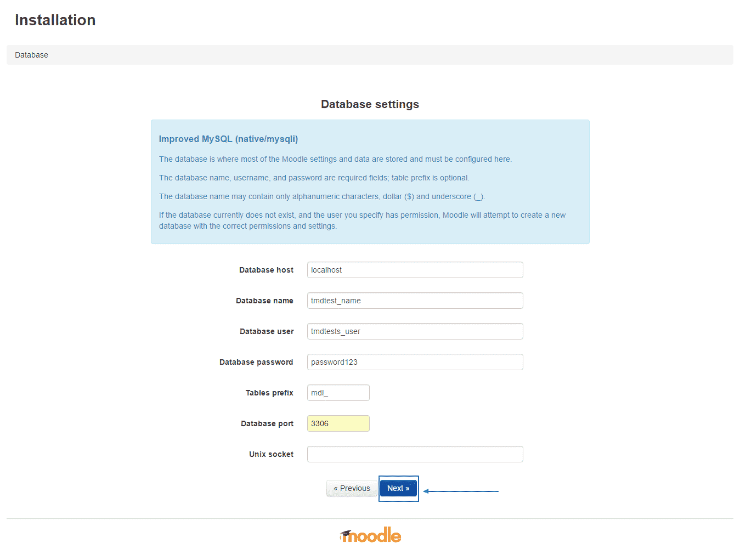Focus the Database host field containing localhost

point(415,270)
